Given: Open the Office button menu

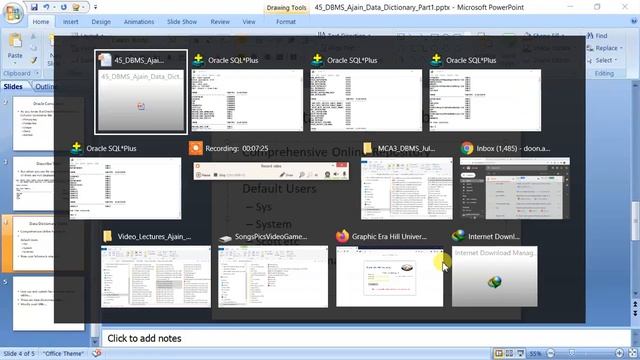Looking at the screenshot, I should pyautogui.click(x=13, y=13).
